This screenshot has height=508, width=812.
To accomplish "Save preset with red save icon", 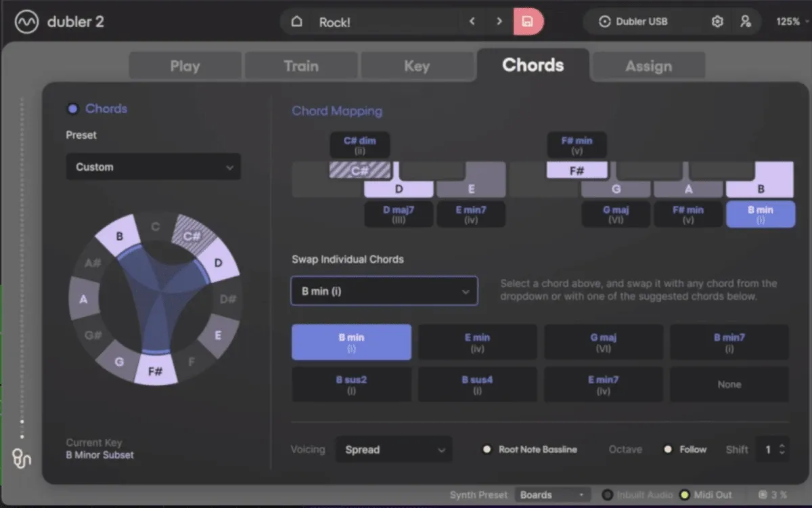I will tap(528, 22).
